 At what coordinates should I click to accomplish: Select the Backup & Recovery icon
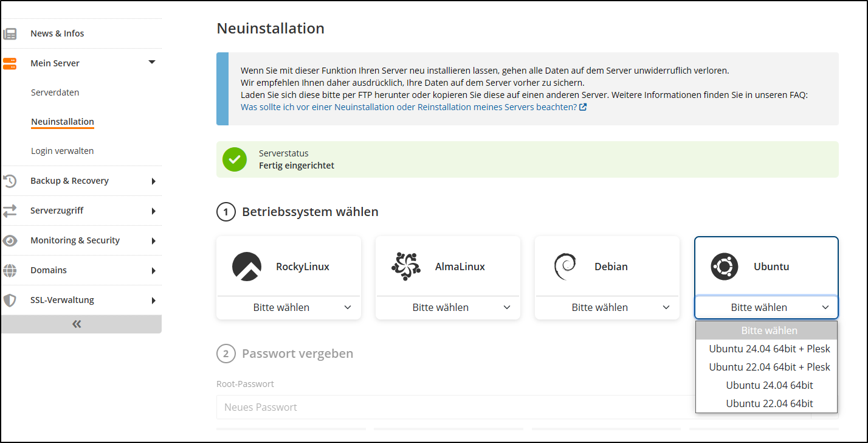pyautogui.click(x=10, y=180)
